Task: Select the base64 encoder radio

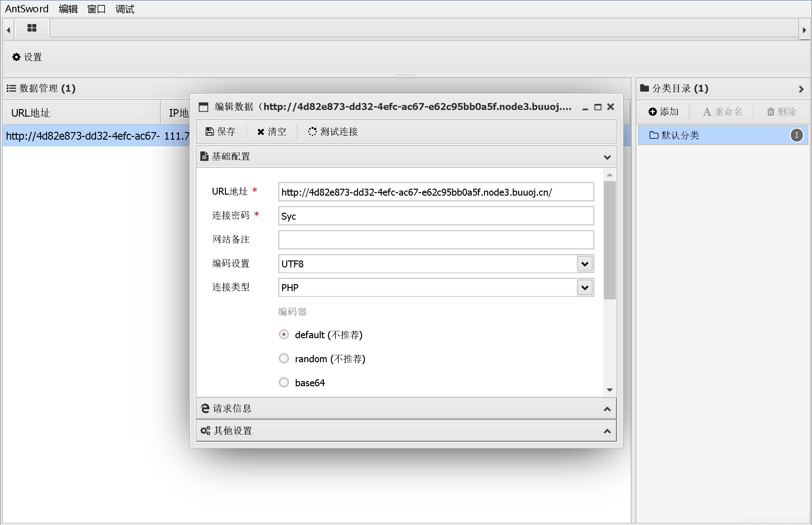Action: tap(283, 382)
